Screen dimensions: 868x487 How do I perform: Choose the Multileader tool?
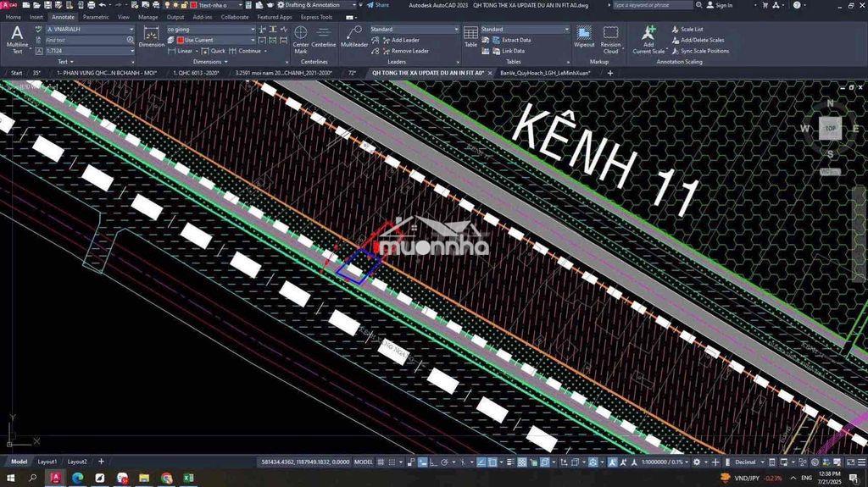click(x=354, y=37)
